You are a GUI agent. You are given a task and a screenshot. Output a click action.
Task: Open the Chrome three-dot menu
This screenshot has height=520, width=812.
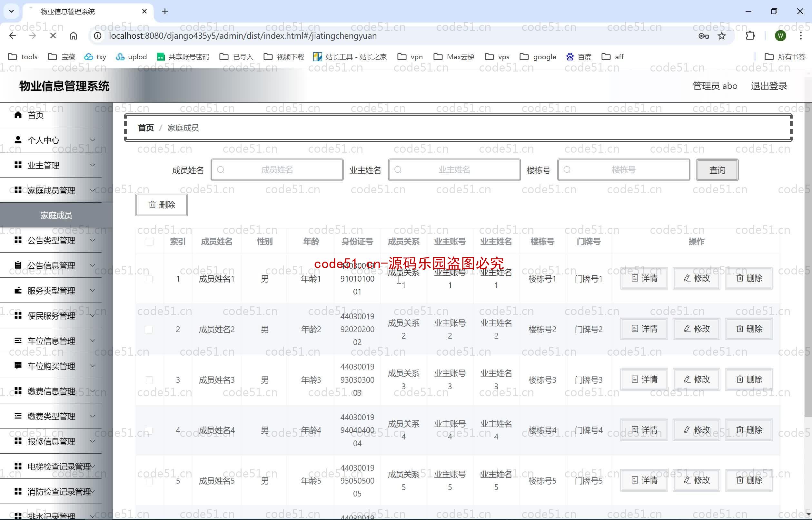coord(800,36)
